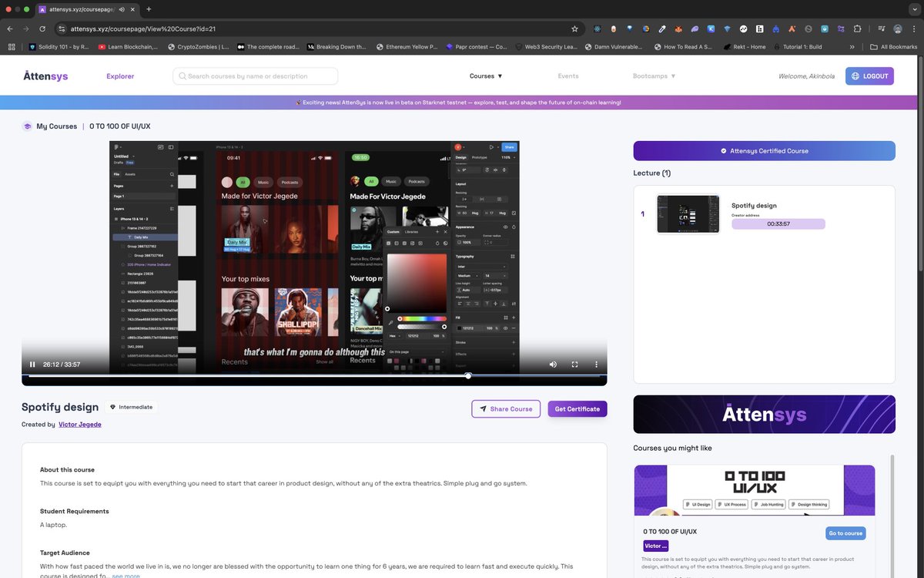
Task: Go forward in browser history
Action: tap(26, 29)
